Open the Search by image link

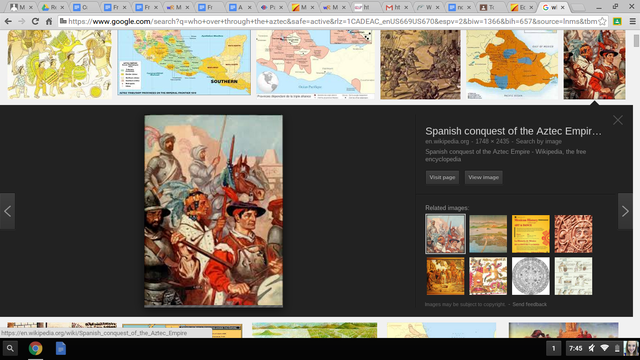click(538, 141)
